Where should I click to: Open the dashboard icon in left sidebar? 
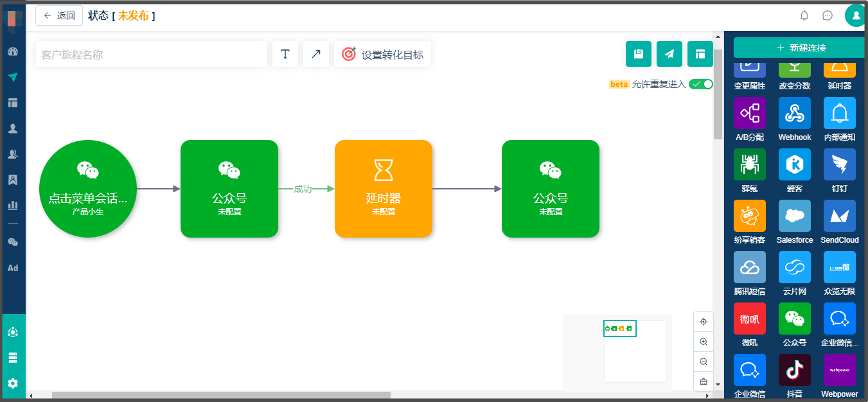[x=13, y=51]
